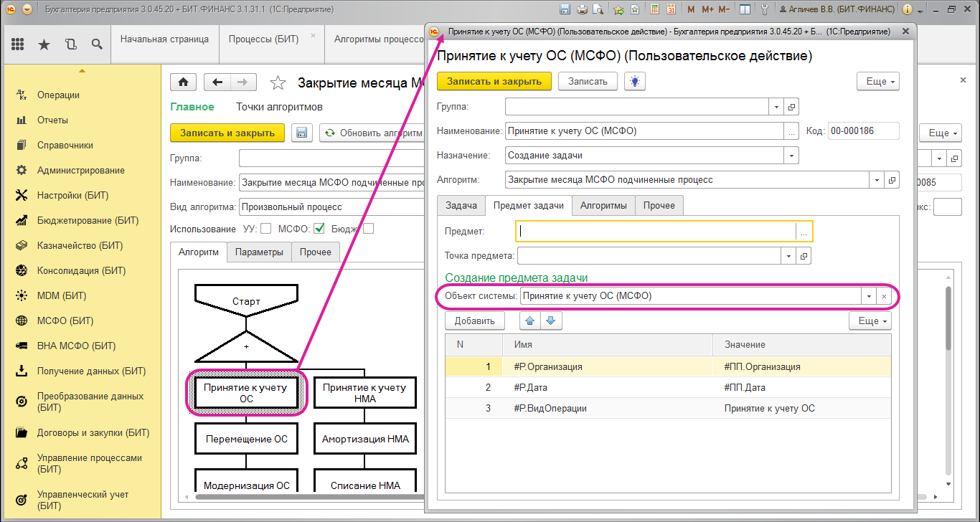Open the sections grid menu icon
This screenshot has width=980, height=522.
point(18,44)
